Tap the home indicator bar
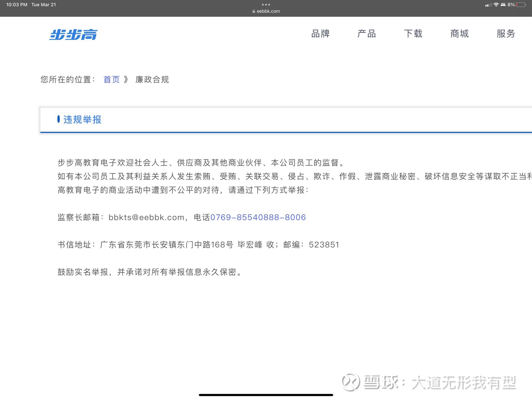Viewport: 532px width, 399px height. point(266,395)
